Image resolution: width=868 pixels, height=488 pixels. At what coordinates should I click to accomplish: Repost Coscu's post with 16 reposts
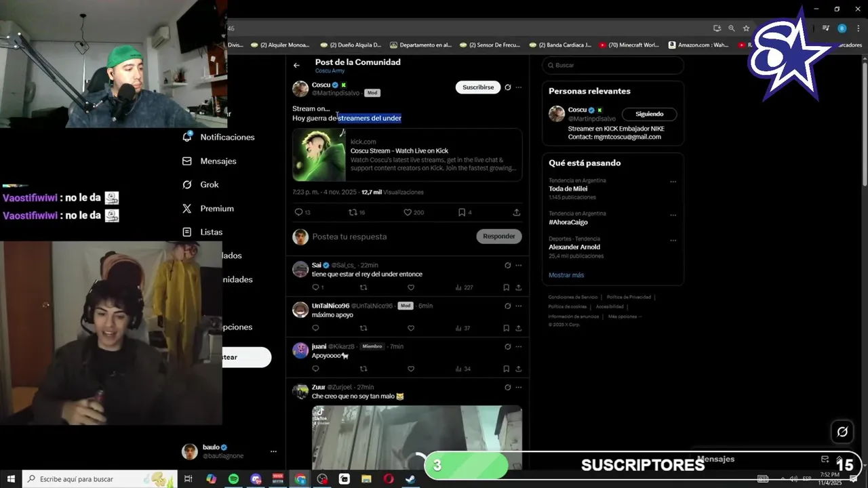pyautogui.click(x=353, y=212)
